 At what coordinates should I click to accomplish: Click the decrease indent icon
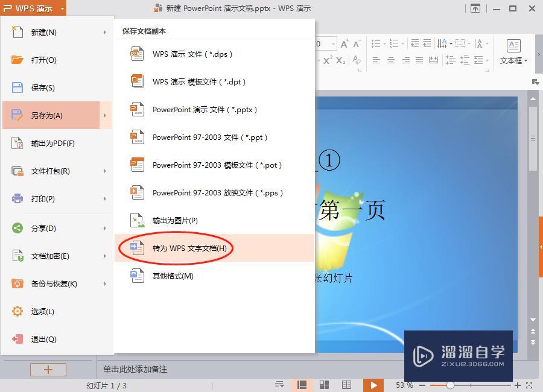tap(414, 43)
